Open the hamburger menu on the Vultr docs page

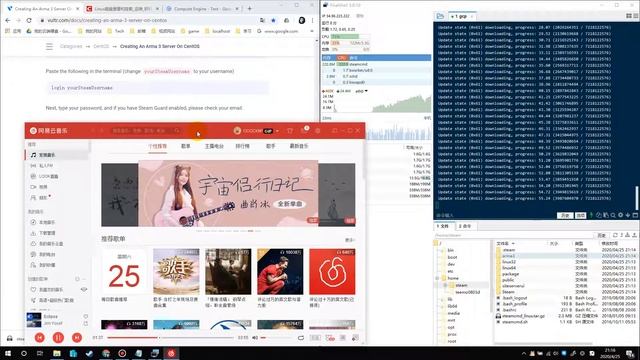pos(49,47)
